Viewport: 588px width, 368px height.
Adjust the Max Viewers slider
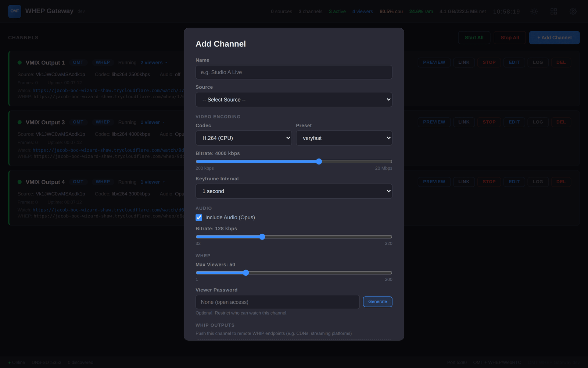[245, 273]
